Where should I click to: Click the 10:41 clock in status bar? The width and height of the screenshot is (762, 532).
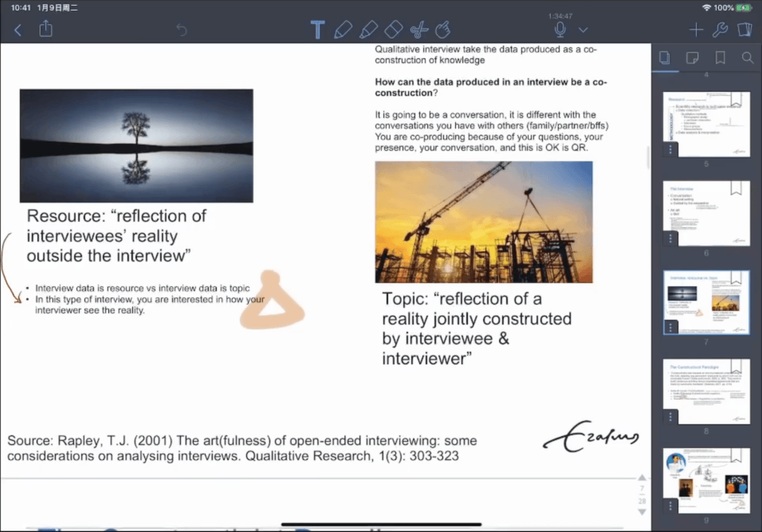point(20,7)
